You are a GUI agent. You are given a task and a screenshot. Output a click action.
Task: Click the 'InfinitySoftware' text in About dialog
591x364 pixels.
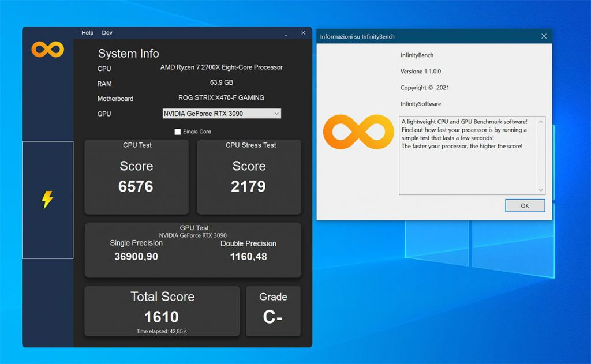[421, 104]
